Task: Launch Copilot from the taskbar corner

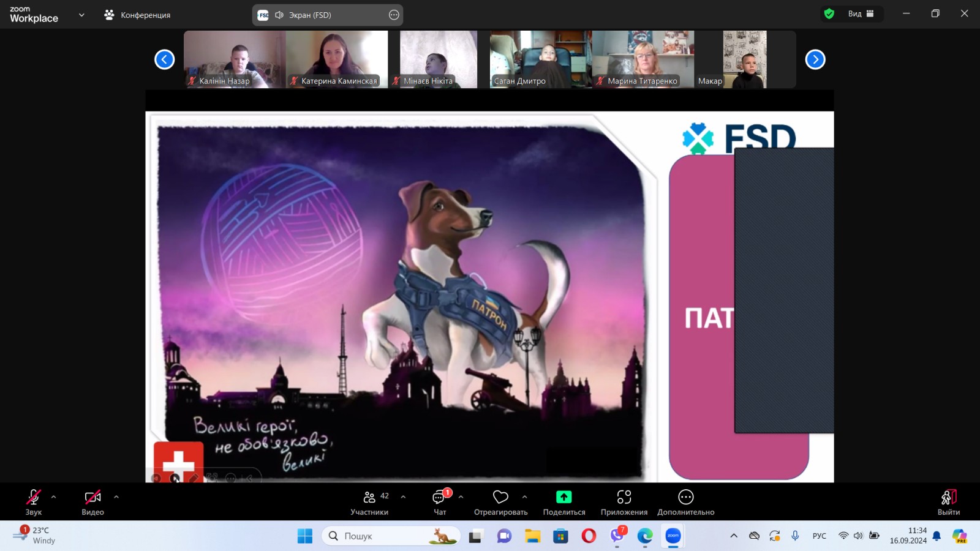Action: click(x=960, y=536)
